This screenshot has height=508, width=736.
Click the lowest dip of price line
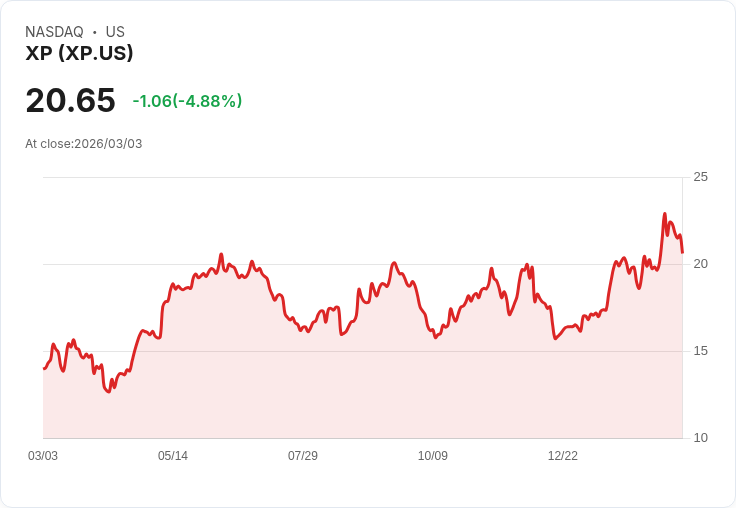[109, 392]
